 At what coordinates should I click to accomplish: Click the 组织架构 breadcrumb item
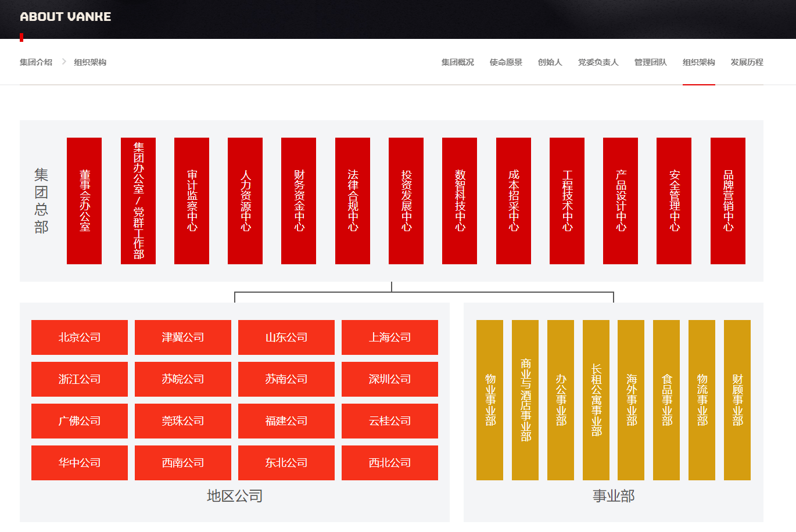click(90, 62)
